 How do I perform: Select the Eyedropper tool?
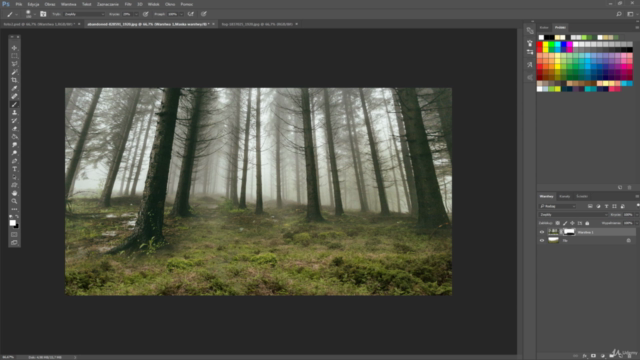[14, 88]
